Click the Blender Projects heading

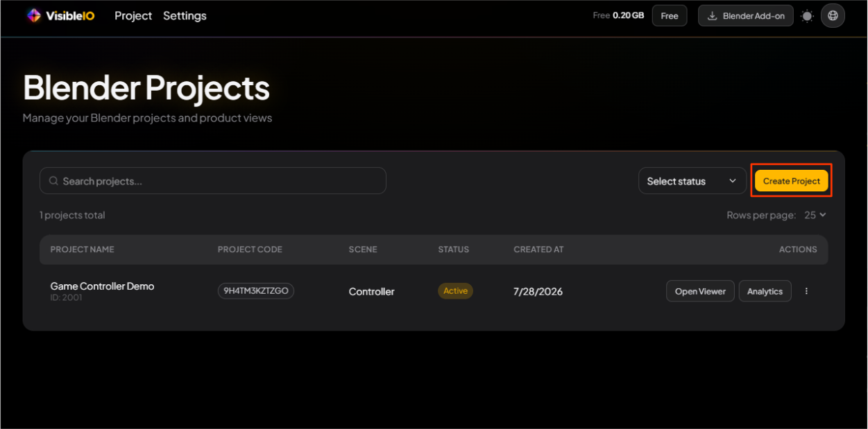(x=146, y=89)
